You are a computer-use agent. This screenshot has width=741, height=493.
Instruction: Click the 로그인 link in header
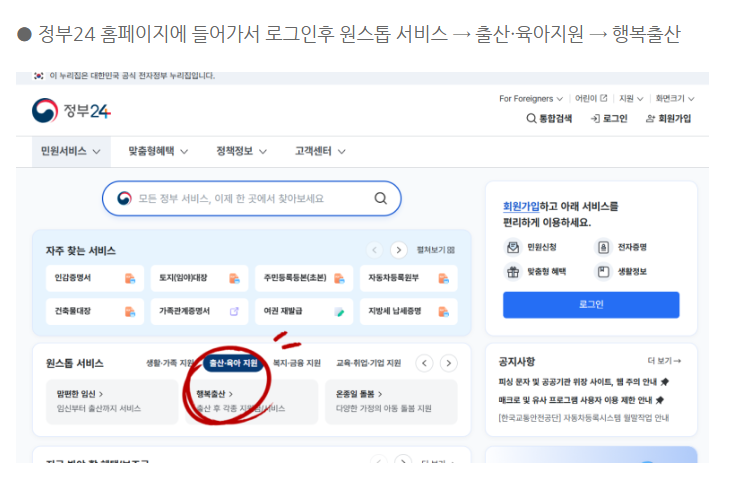coord(609,119)
